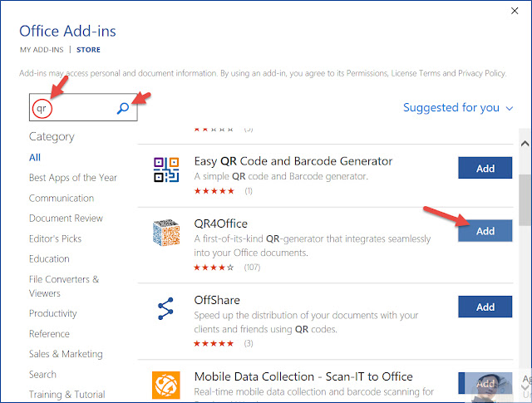This screenshot has width=532, height=403.
Task: Select the Search category
Action: (42, 375)
